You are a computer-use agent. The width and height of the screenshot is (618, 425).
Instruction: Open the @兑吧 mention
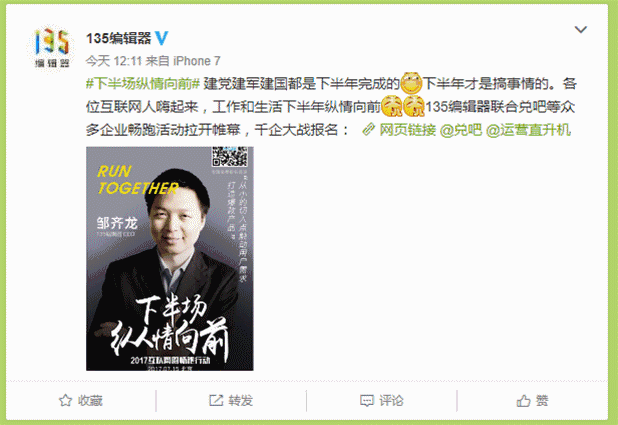click(x=460, y=130)
